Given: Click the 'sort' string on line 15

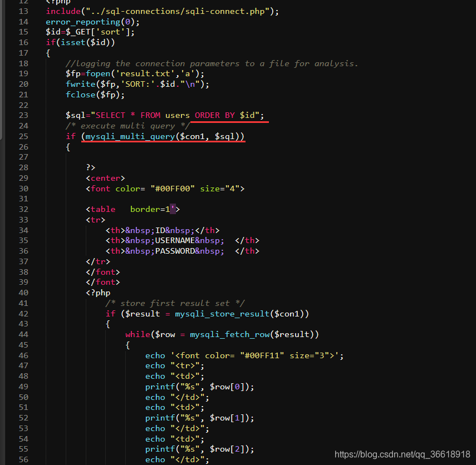Looking at the screenshot, I should [x=110, y=32].
